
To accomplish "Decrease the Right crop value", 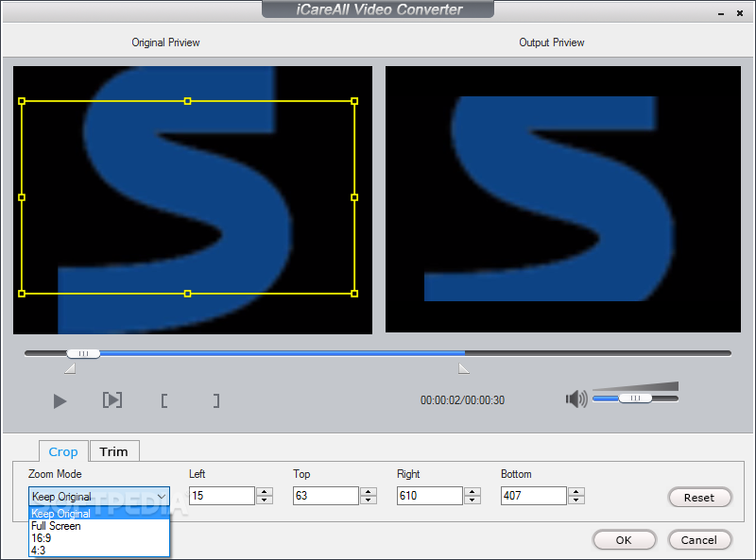I will coord(472,500).
